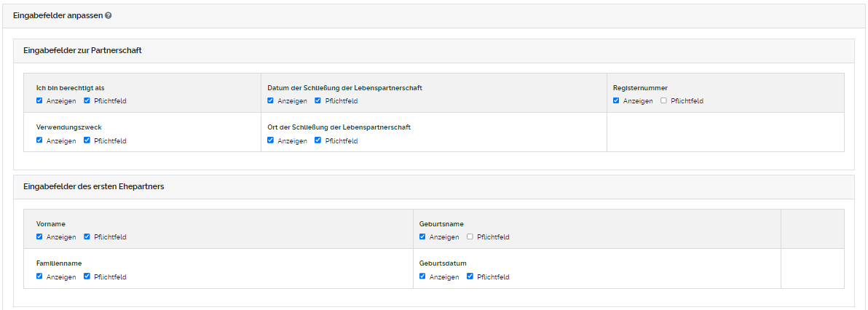Uncheck Pflichtfeld for Geburtsdatum

pyautogui.click(x=470, y=277)
